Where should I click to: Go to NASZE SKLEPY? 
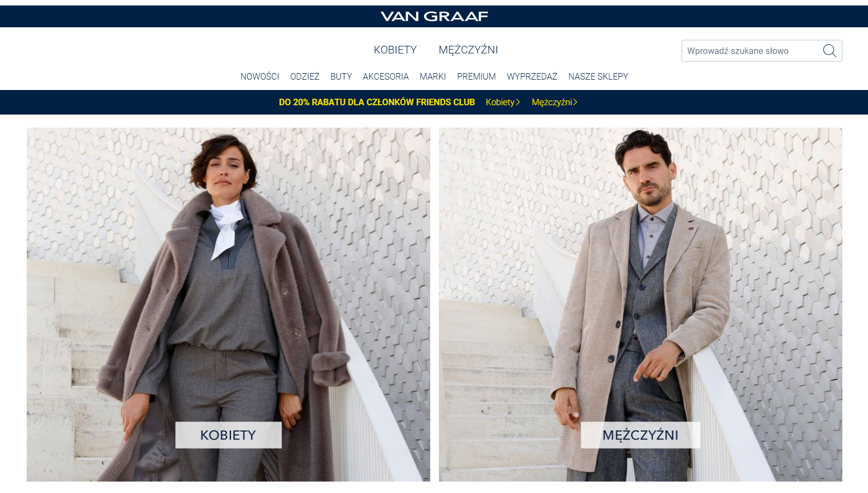(598, 76)
